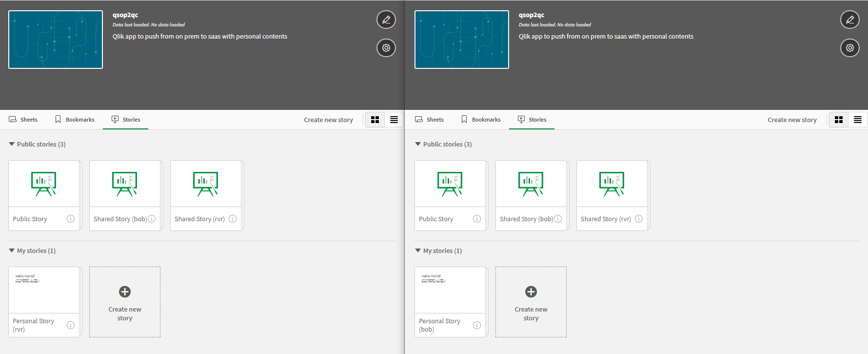Show info for Shared Story (bob) in right window
Image resolution: width=868 pixels, height=354 pixels.
tap(558, 219)
